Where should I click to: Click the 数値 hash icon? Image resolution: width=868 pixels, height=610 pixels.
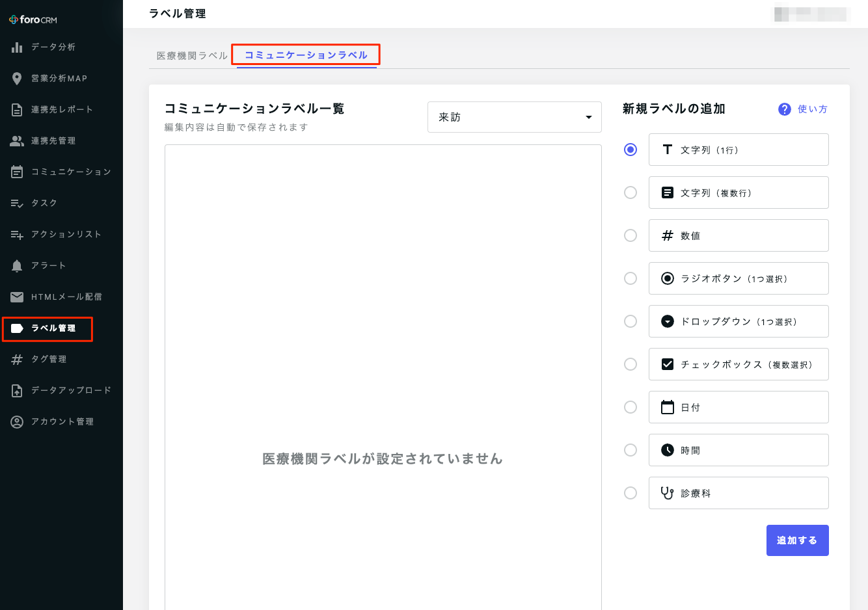[x=668, y=235]
